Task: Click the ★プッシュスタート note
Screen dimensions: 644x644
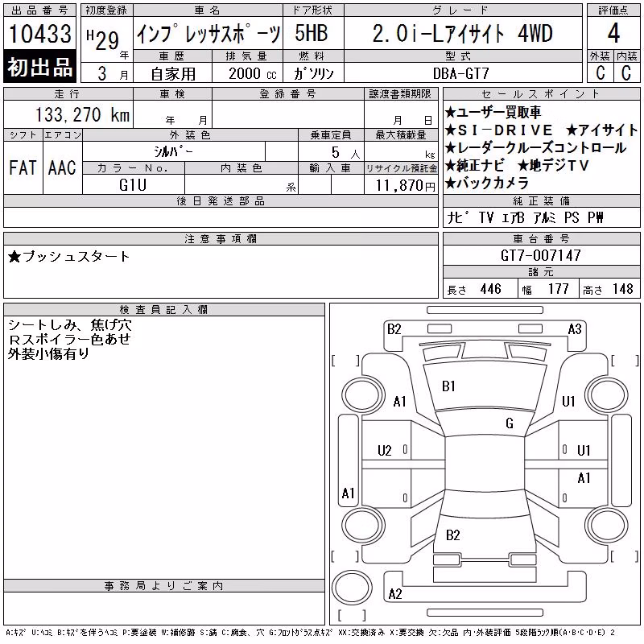Action: (68, 257)
